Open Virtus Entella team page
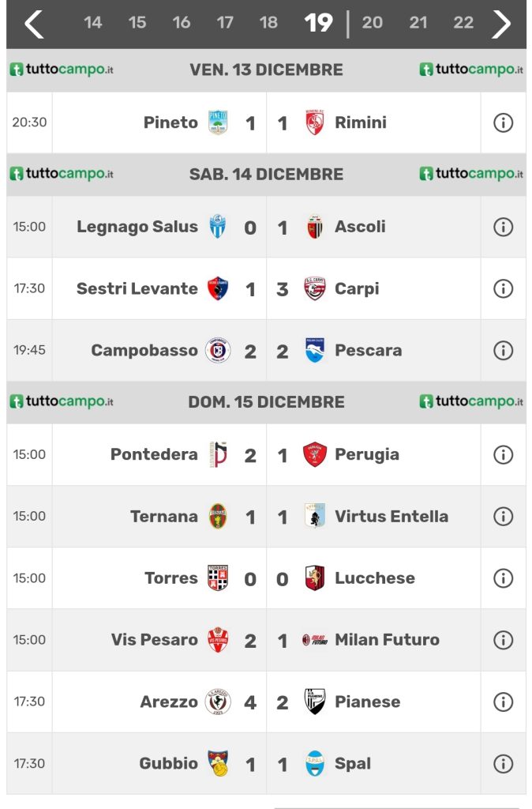The height and width of the screenshot is (809, 532). (391, 517)
